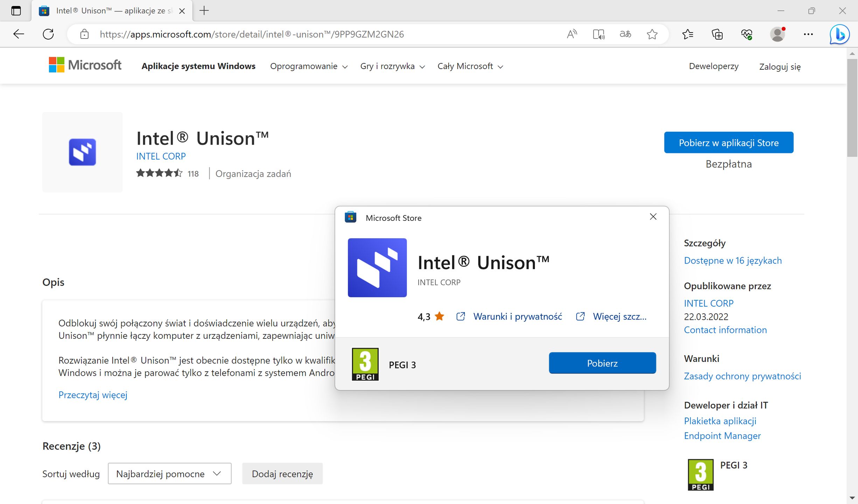Click the Microsoft Store logo in popup
The height and width of the screenshot is (504, 858).
[350, 217]
